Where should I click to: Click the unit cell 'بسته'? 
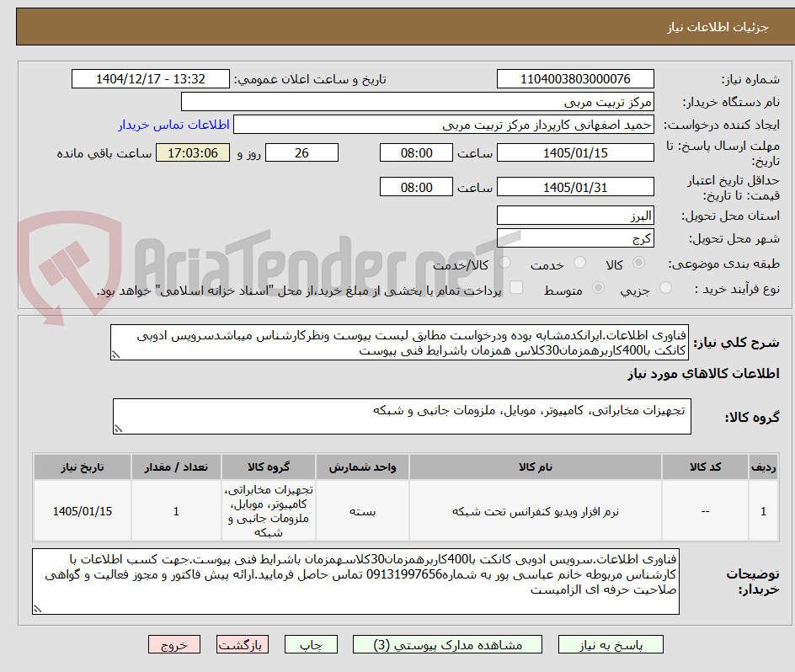point(362,512)
